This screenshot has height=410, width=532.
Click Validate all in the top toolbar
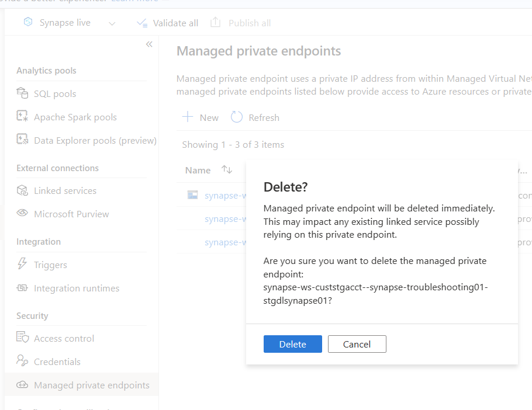coord(168,23)
